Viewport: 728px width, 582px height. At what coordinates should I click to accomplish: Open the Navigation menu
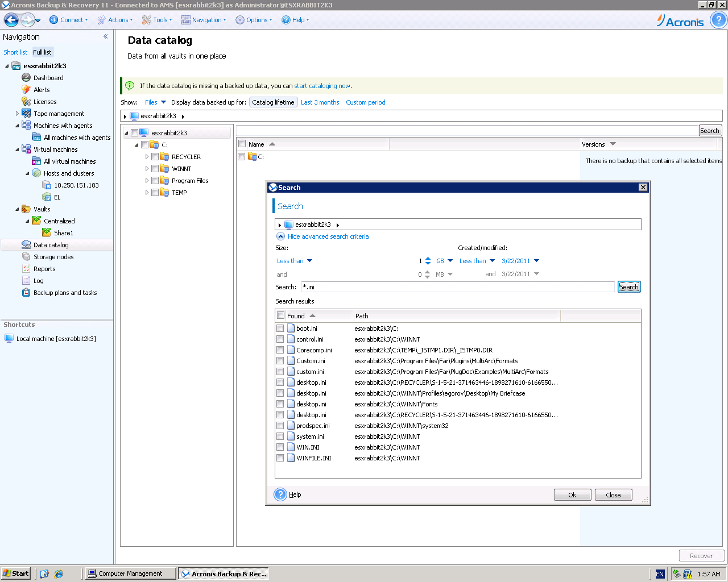204,20
